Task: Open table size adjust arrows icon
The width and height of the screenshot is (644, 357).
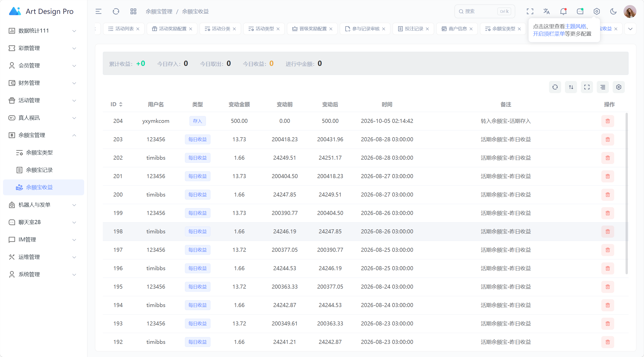Action: [x=571, y=87]
